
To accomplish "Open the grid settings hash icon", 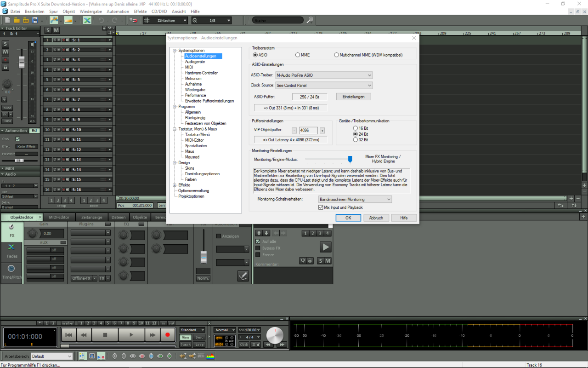I will pyautogui.click(x=147, y=20).
